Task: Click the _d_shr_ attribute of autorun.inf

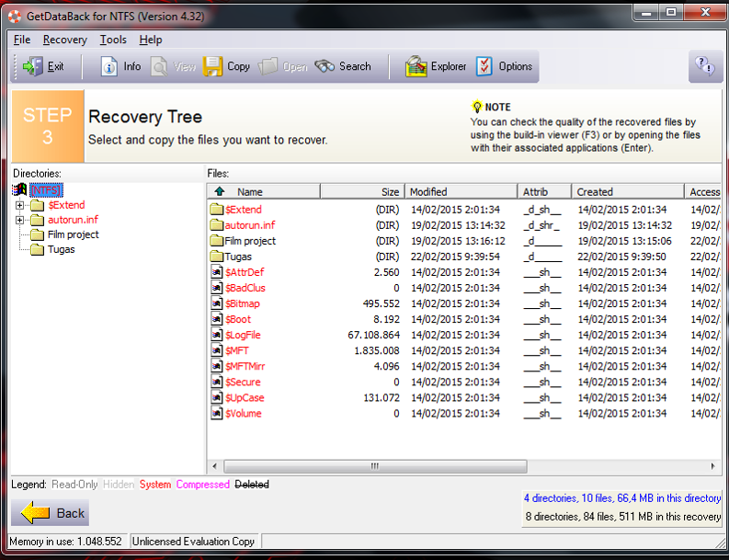Action: click(541, 225)
